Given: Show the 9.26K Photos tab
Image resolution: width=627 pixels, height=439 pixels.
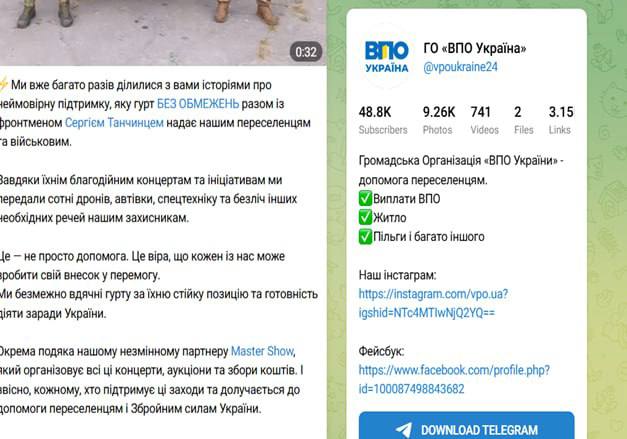Looking at the screenshot, I should [439, 120].
